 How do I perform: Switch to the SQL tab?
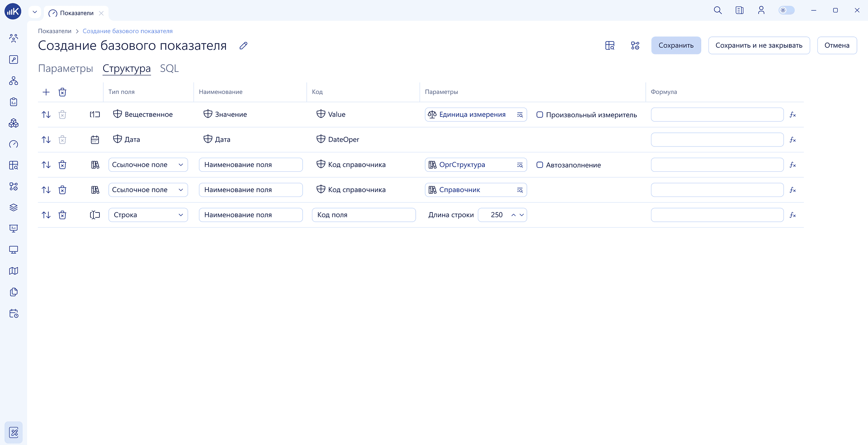click(x=170, y=69)
